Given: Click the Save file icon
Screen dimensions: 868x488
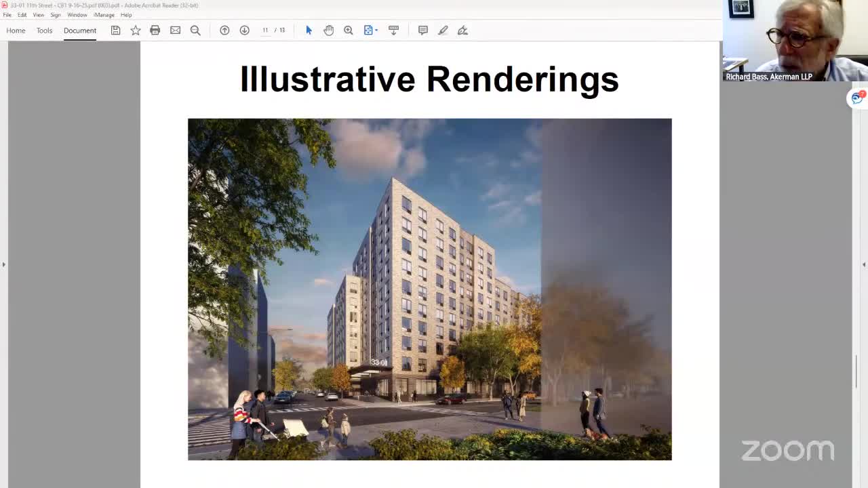Looking at the screenshot, I should [x=115, y=30].
